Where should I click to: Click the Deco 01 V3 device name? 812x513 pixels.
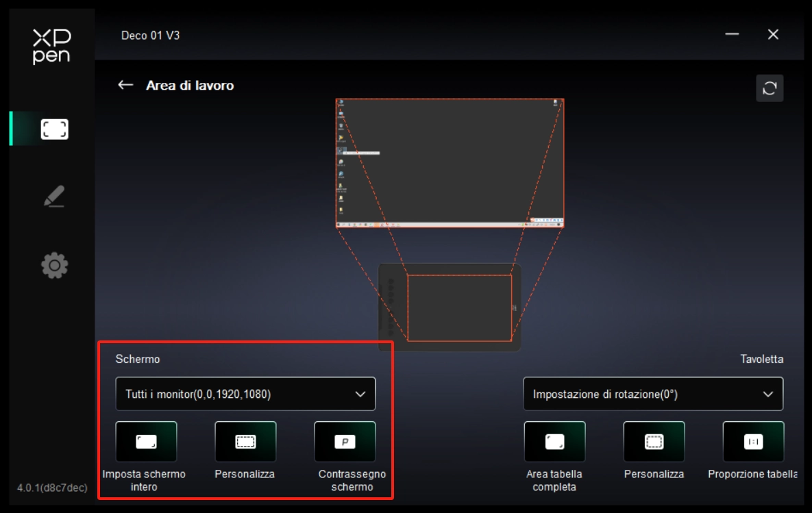[x=150, y=35]
